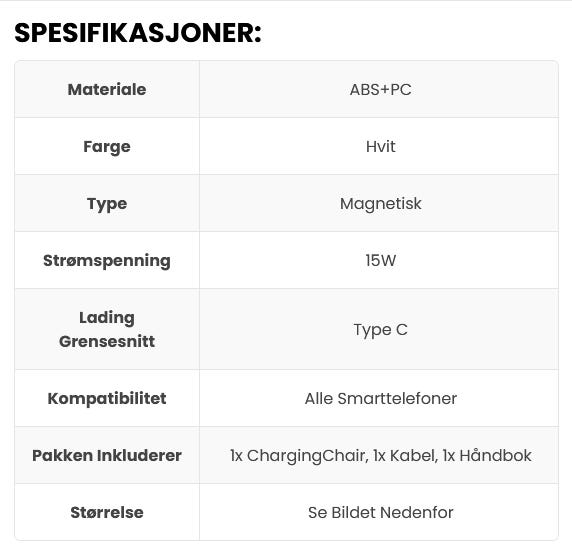Screen dimensions: 572x556
Task: Click the Alle Smarttelefoner value
Action: (380, 398)
